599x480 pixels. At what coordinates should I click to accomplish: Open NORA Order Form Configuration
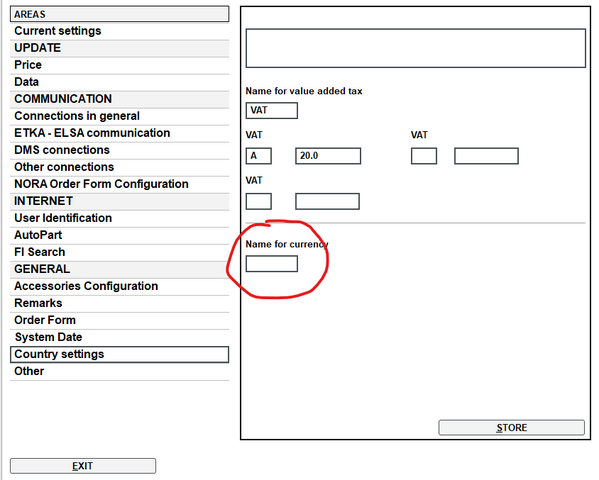pos(119,184)
